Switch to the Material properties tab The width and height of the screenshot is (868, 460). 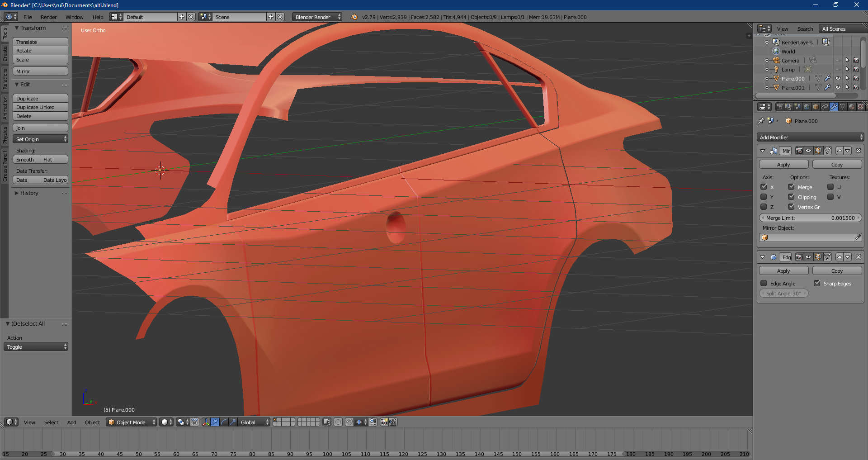852,107
